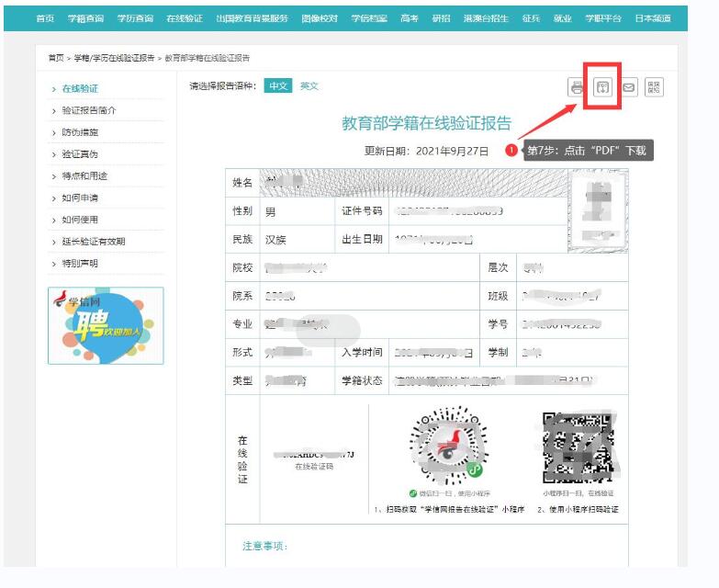Open 学籍查询 navigation item
719x588 pixels.
pyautogui.click(x=85, y=18)
